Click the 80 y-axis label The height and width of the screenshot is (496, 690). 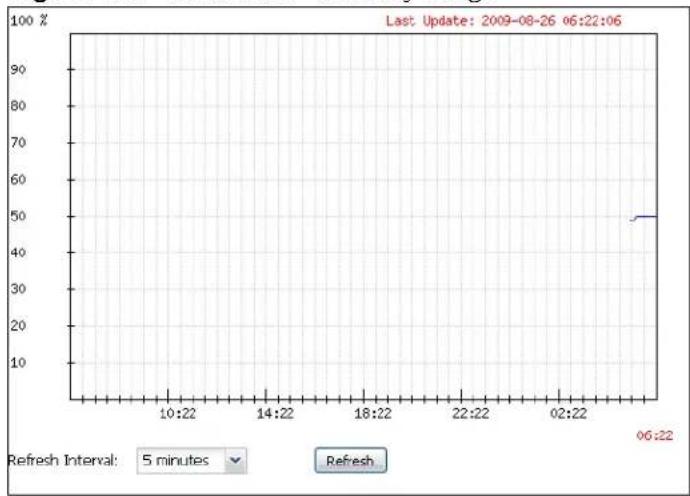coord(18,106)
